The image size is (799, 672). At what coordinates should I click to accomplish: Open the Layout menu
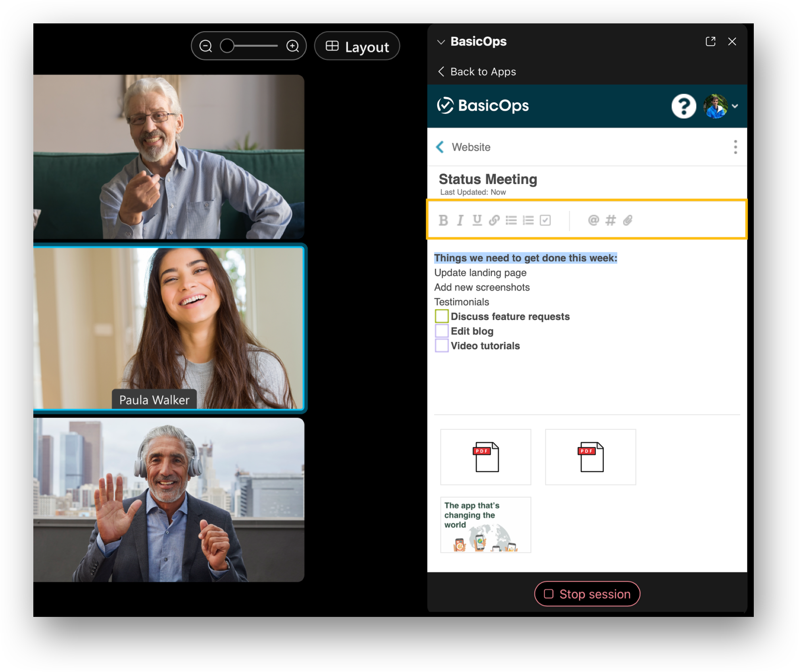(357, 46)
